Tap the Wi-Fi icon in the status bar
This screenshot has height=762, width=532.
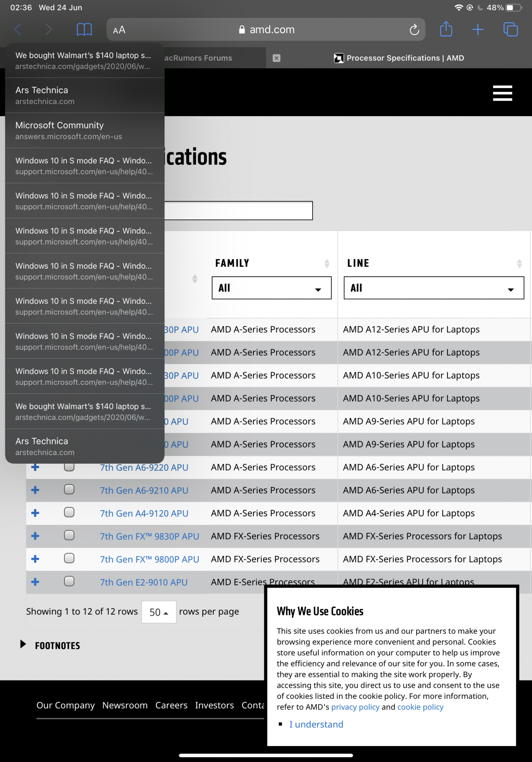tap(459, 8)
